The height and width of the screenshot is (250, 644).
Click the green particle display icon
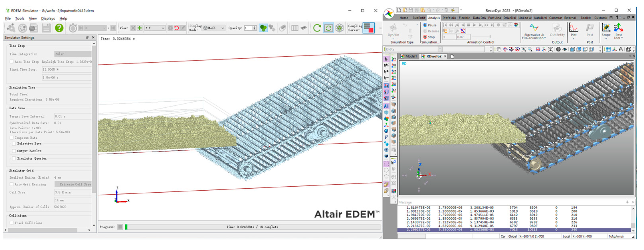coord(263,28)
